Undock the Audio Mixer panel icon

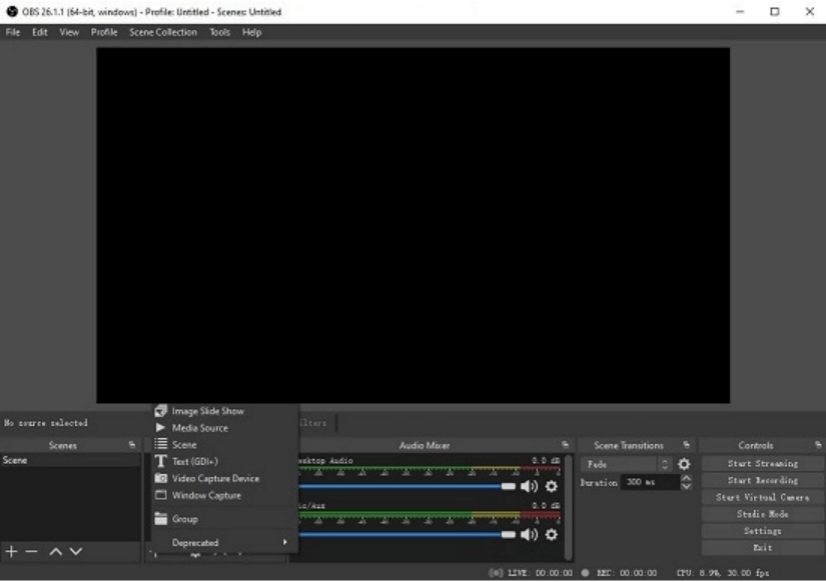tap(565, 445)
